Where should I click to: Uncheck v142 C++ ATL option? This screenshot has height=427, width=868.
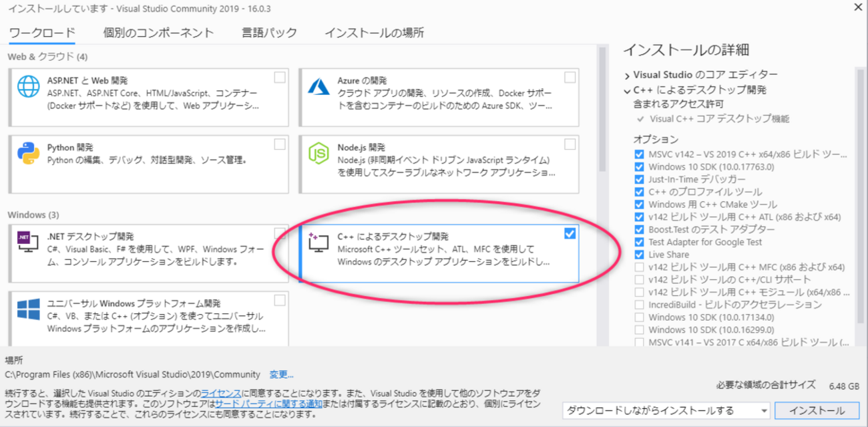point(640,217)
